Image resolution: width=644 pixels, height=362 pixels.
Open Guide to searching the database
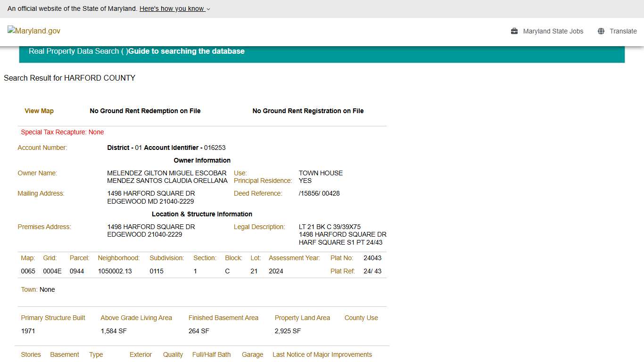186,51
